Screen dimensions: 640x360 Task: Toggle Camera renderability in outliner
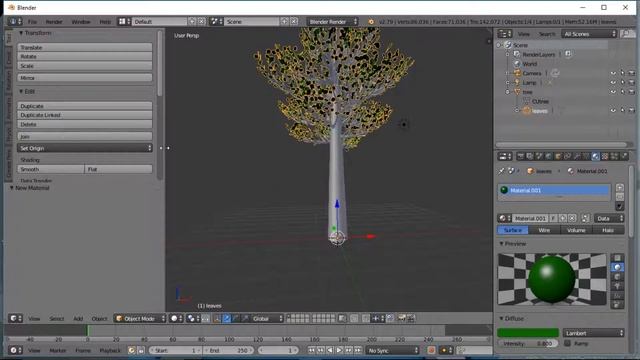[x=631, y=73]
